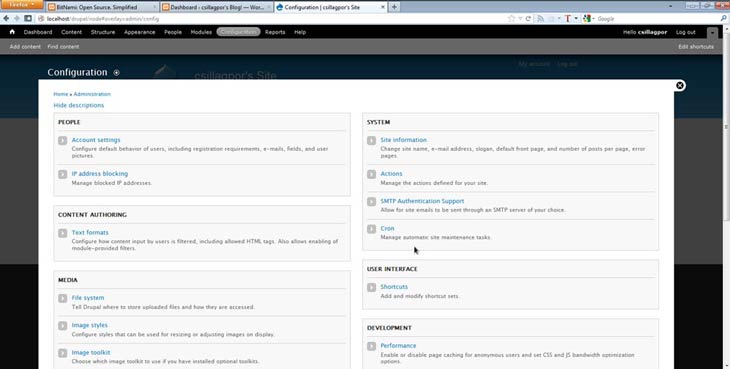Click the Find content shortcut
The width and height of the screenshot is (730, 369).
tap(63, 47)
